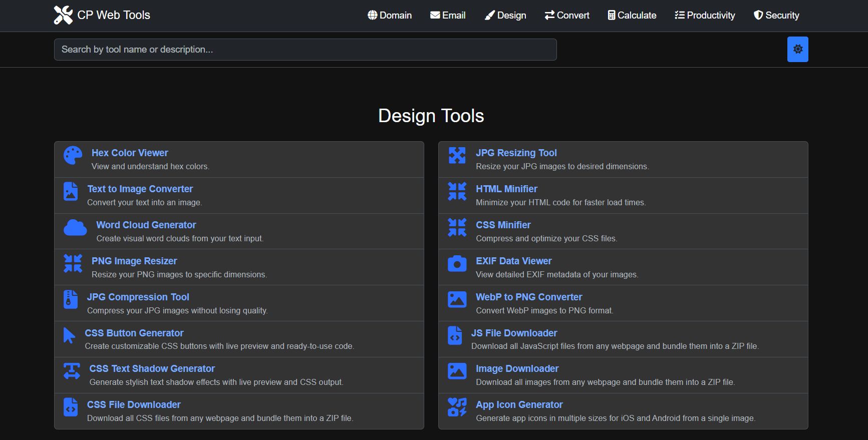Click the cursor icon for CSS Button Generator
The image size is (868, 440).
tap(69, 335)
